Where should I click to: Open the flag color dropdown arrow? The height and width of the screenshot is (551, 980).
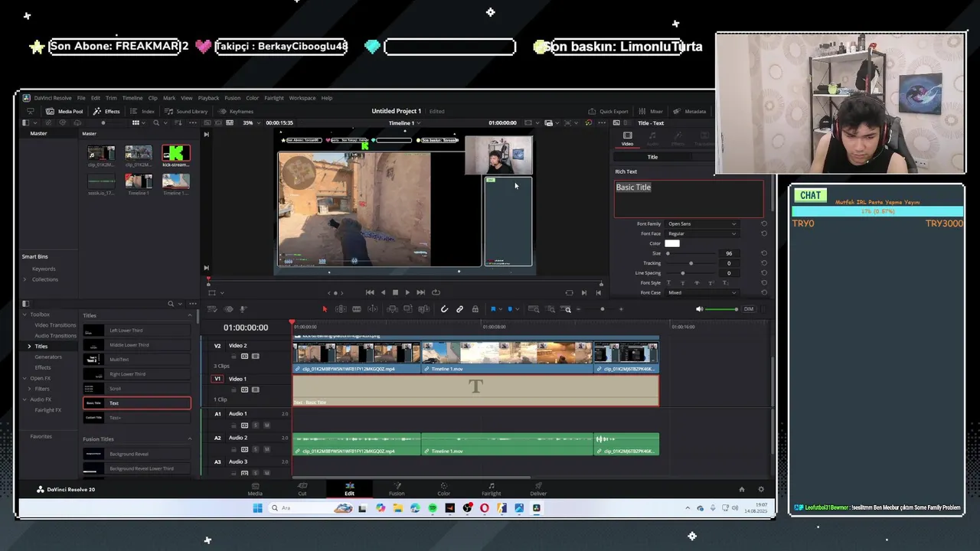[x=501, y=309]
